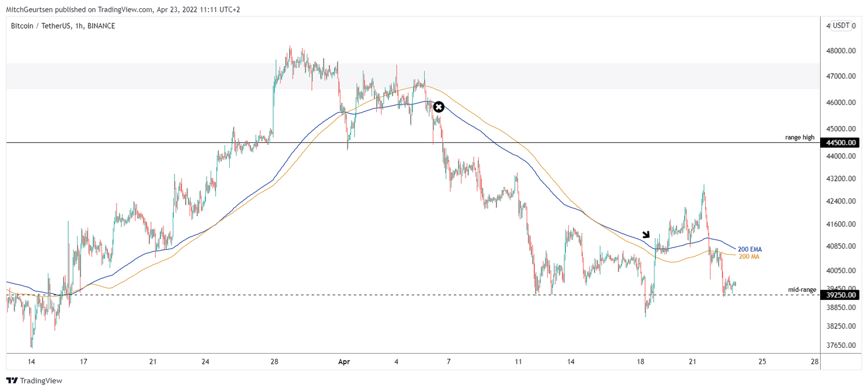Click the "Bitcoin / TetherUS, 1h, BINANCE" title
868x391 pixels.
tap(63, 26)
